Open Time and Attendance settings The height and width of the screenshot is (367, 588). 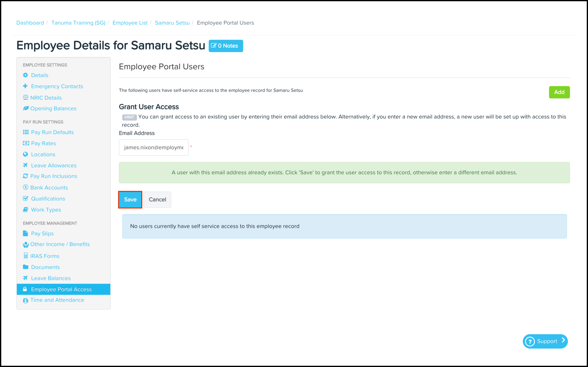[57, 300]
